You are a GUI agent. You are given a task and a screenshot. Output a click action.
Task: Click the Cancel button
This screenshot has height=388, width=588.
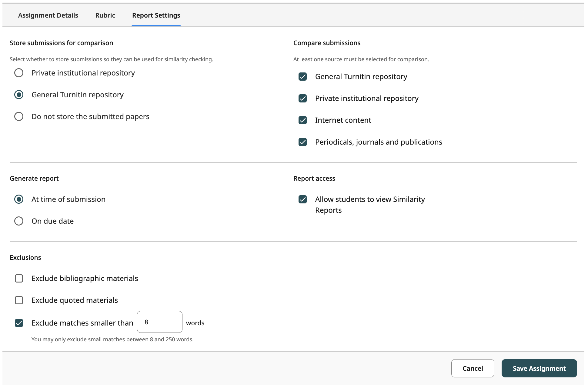tap(472, 368)
